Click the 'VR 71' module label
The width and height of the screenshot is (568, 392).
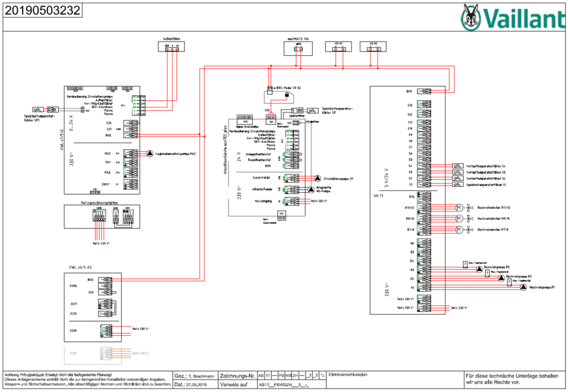click(378, 196)
